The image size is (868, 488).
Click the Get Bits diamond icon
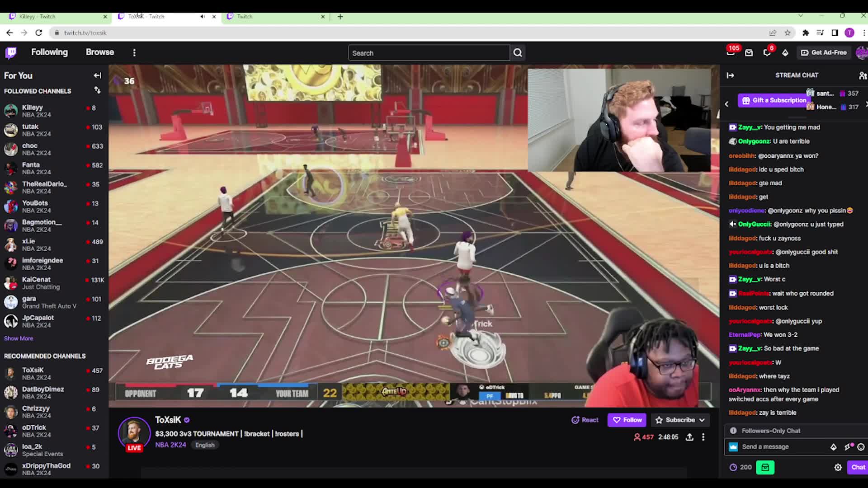[x=785, y=53]
